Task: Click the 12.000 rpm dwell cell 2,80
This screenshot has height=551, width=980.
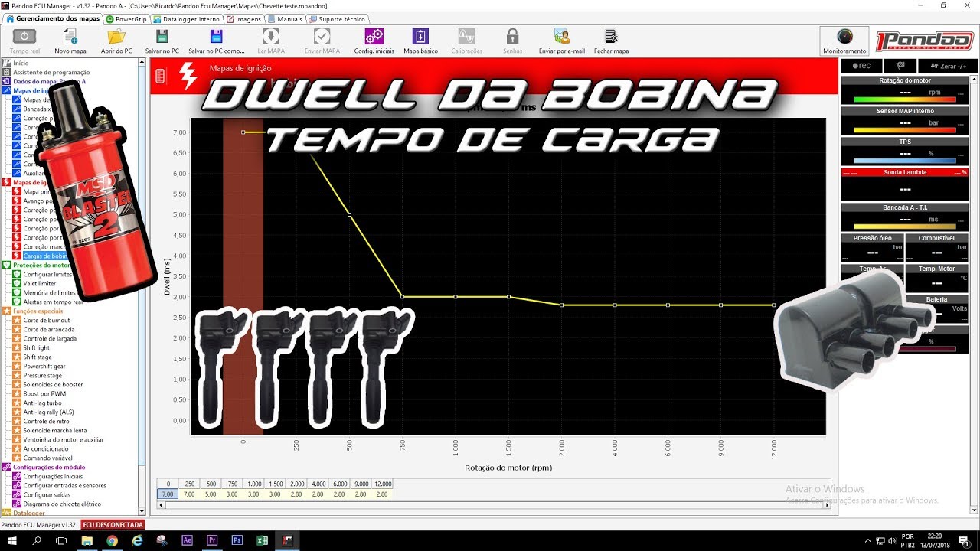Action: coord(384,494)
